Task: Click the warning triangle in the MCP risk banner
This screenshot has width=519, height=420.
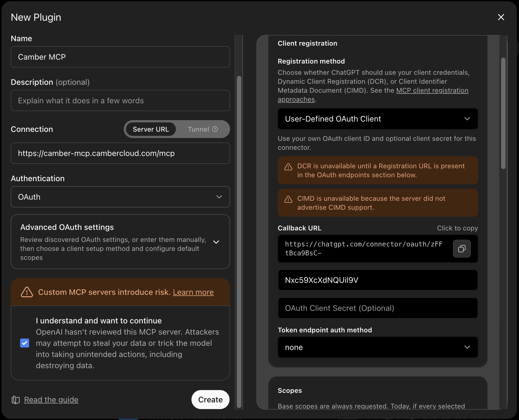Action: 27,292
